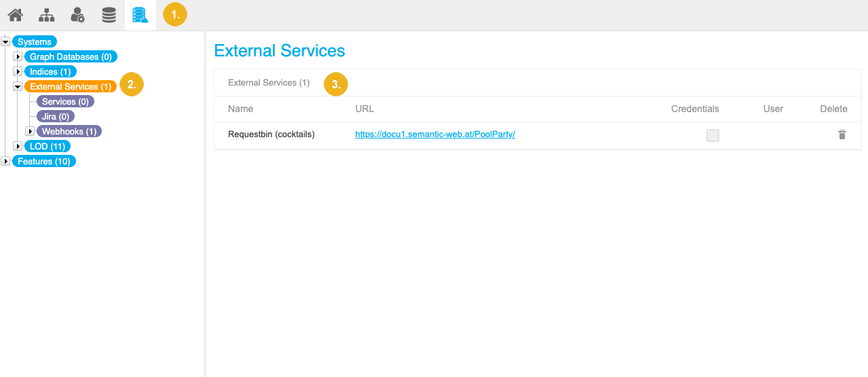Delete the Requestbin (cocktails) service via trash icon
This screenshot has width=868, height=377.
(842, 134)
